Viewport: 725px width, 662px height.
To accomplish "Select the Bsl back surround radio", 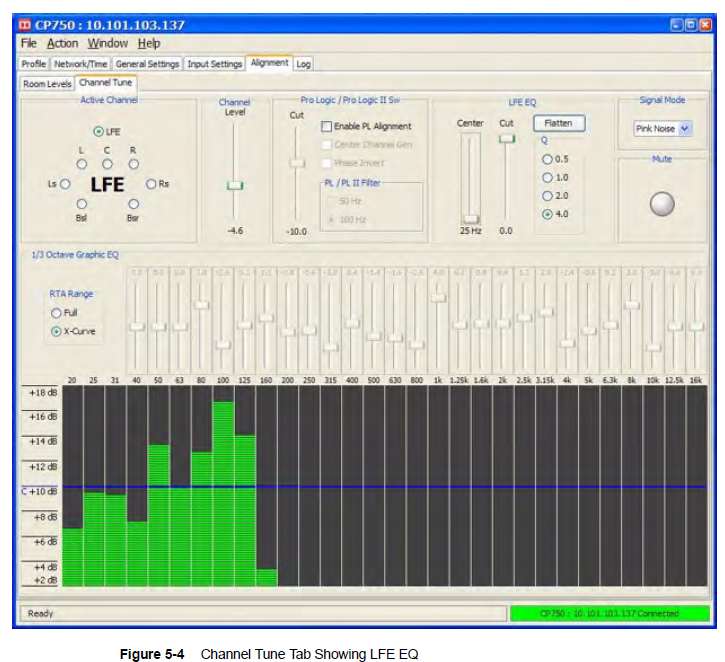I will click(x=81, y=204).
